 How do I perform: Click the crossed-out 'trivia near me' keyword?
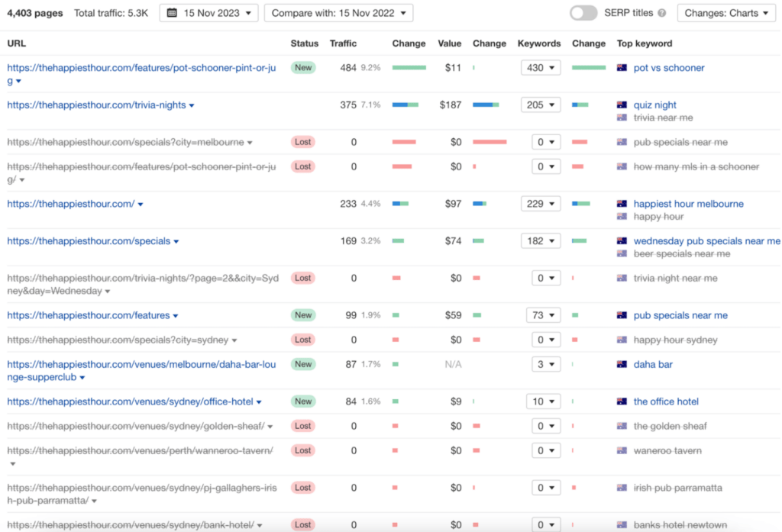[663, 118]
